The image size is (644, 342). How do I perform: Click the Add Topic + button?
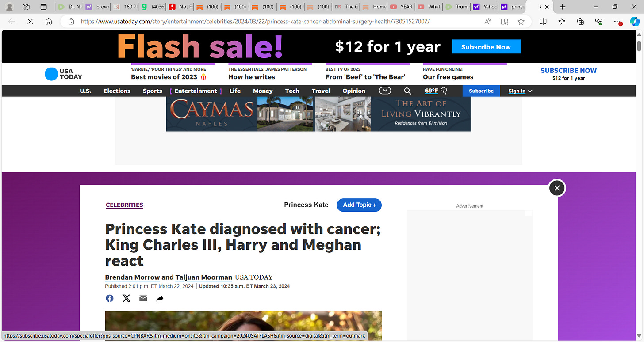click(359, 205)
